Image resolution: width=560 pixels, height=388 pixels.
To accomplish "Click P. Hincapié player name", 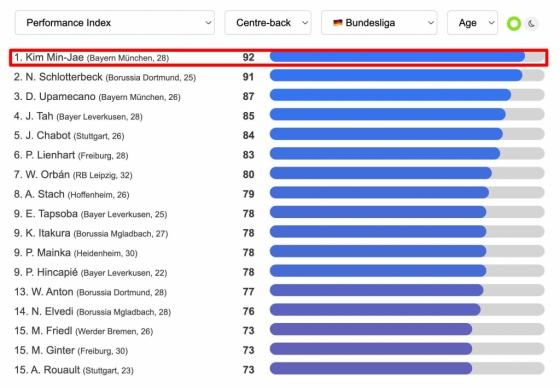I will tap(51, 272).
